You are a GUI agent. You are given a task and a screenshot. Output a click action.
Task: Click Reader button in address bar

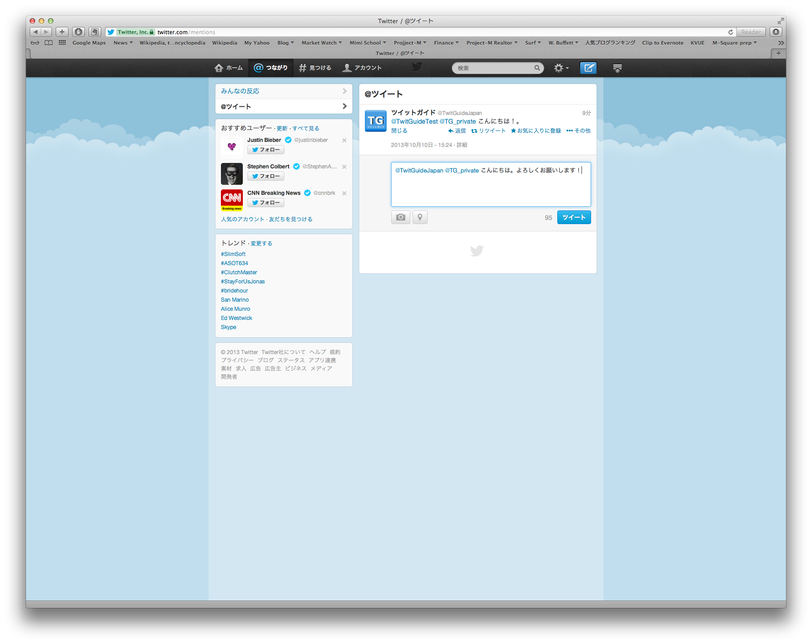(x=751, y=32)
